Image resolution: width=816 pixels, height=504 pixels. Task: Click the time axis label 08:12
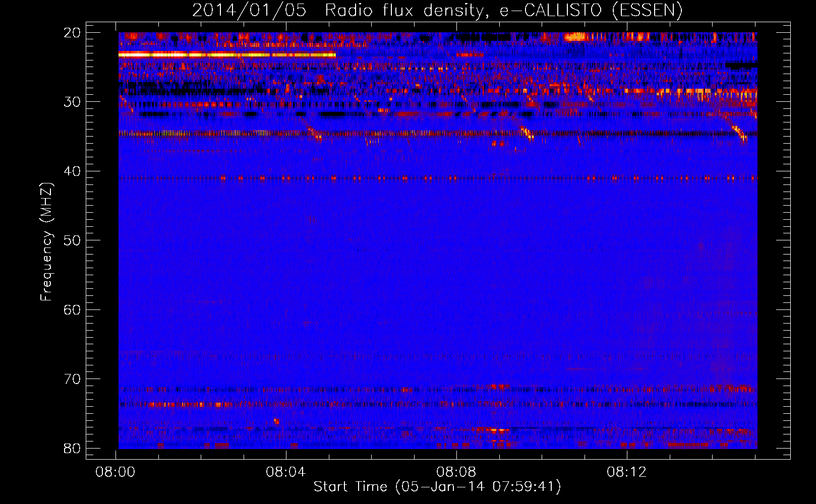(627, 472)
